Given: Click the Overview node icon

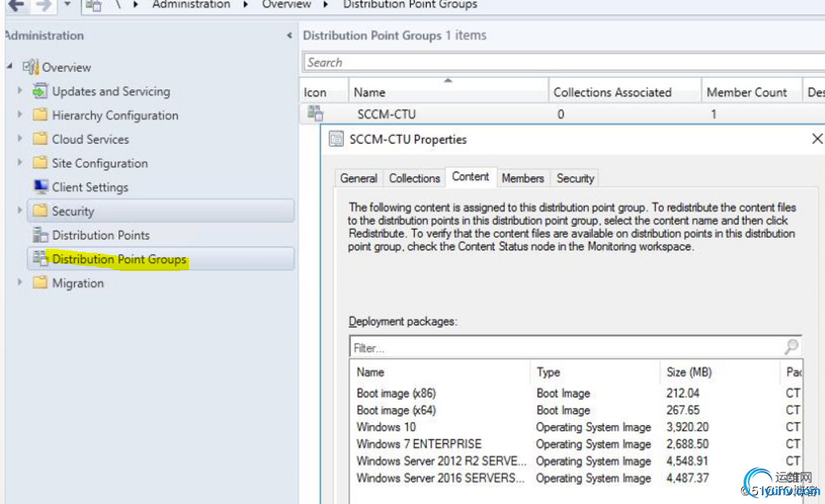Looking at the screenshot, I should pos(31,67).
